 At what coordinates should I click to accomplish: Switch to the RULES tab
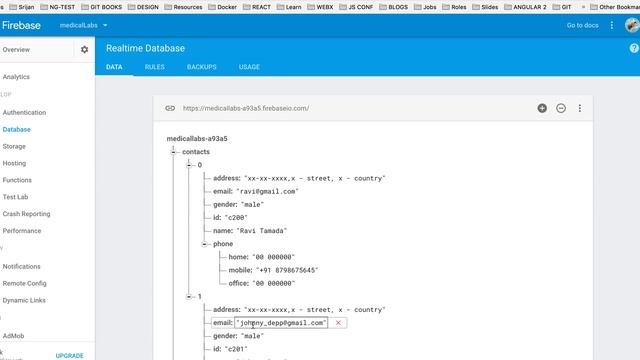coord(155,67)
